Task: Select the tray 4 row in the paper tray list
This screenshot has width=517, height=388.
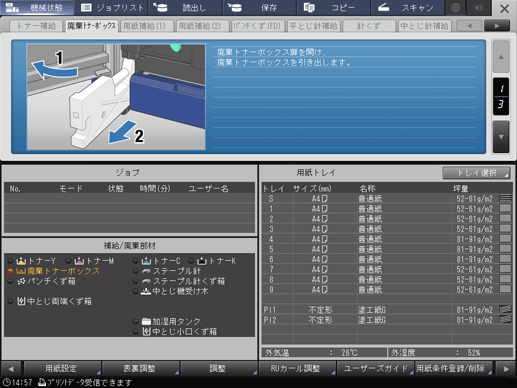Action: pyautogui.click(x=387, y=239)
